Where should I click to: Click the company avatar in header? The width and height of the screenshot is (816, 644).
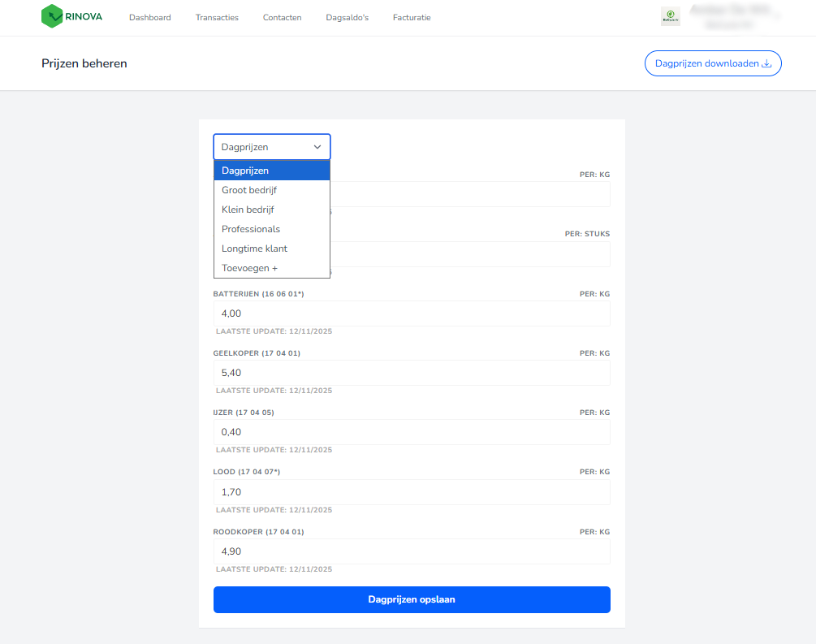(x=671, y=17)
